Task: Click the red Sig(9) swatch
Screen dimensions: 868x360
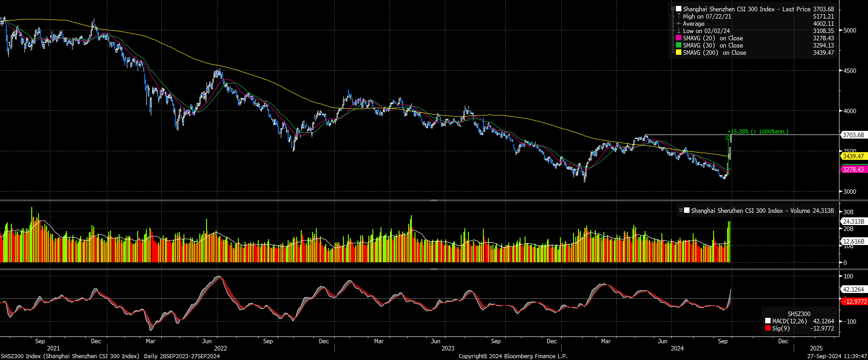Action: pos(768,328)
